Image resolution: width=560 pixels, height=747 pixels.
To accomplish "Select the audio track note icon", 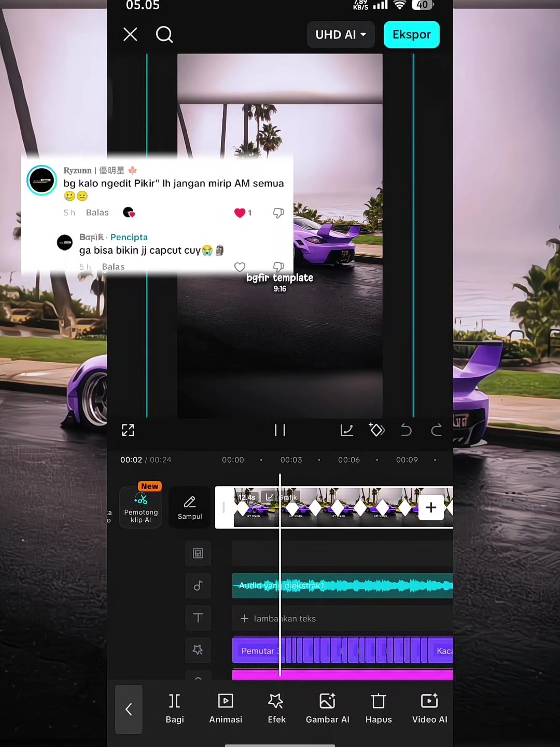I will pyautogui.click(x=198, y=586).
